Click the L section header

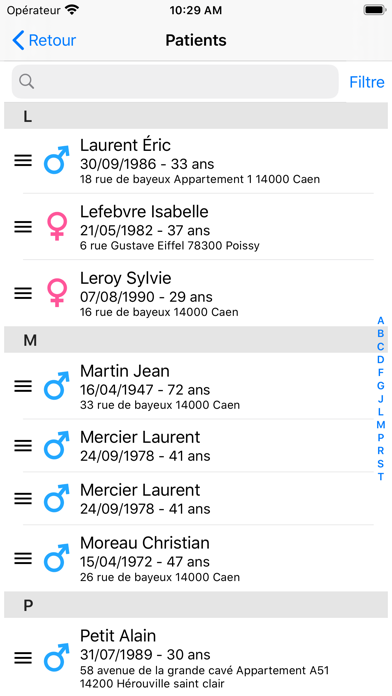pos(196,116)
